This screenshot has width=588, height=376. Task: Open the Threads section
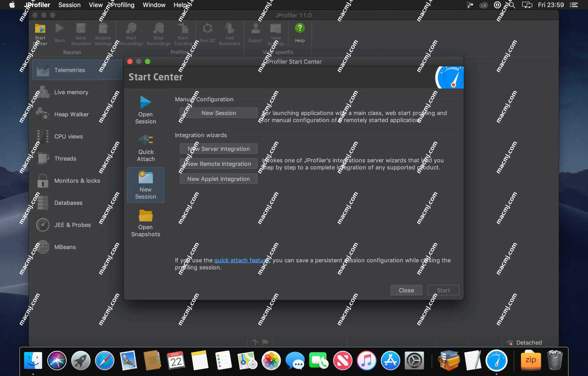[77, 158]
